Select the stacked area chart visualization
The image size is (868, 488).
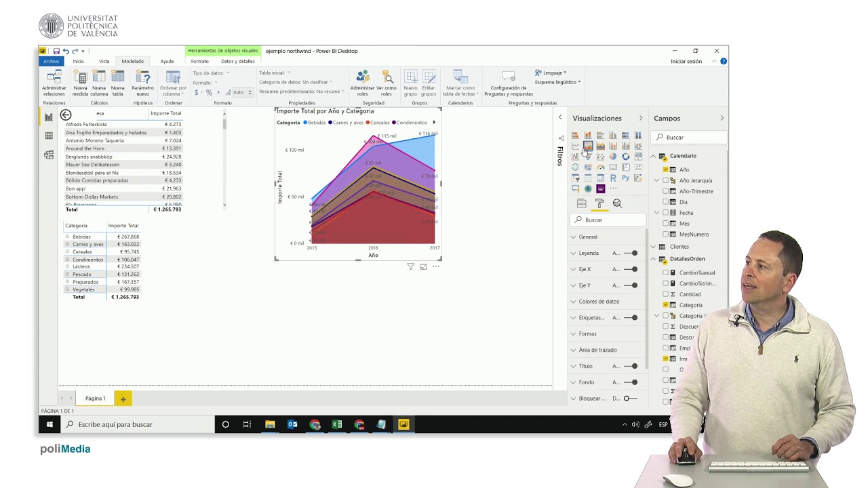[601, 146]
